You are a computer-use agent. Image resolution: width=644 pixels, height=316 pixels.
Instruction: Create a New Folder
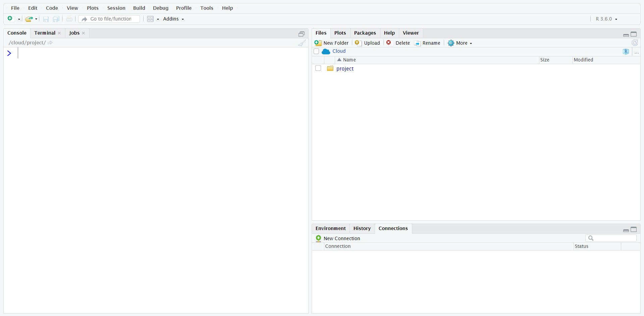pyautogui.click(x=332, y=43)
